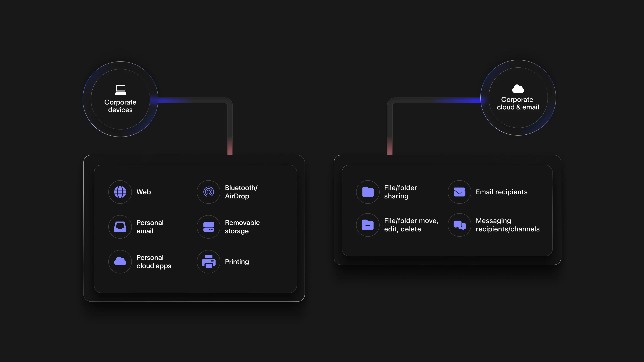This screenshot has height=362, width=644.
Task: Click the cloud icon above Corporate cloud & email
Action: coord(517,89)
